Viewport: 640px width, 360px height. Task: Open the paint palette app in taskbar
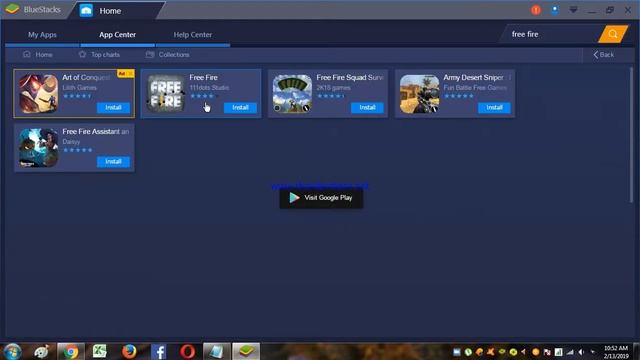click(x=41, y=351)
